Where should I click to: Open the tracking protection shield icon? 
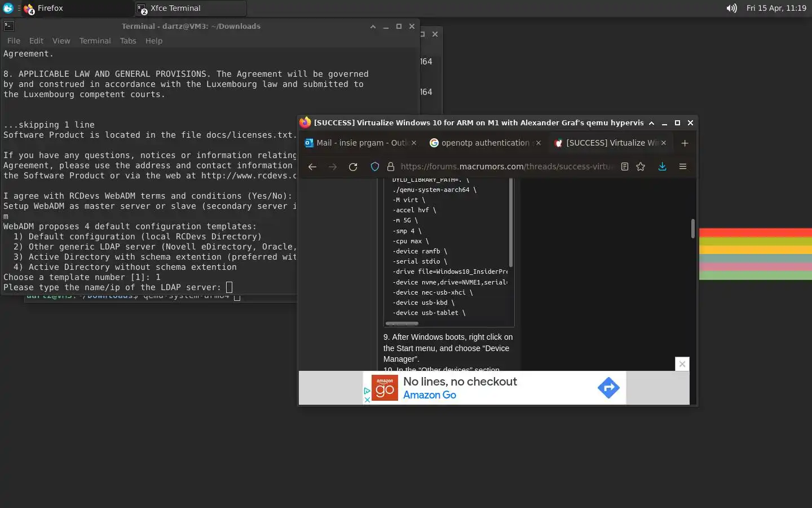374,167
